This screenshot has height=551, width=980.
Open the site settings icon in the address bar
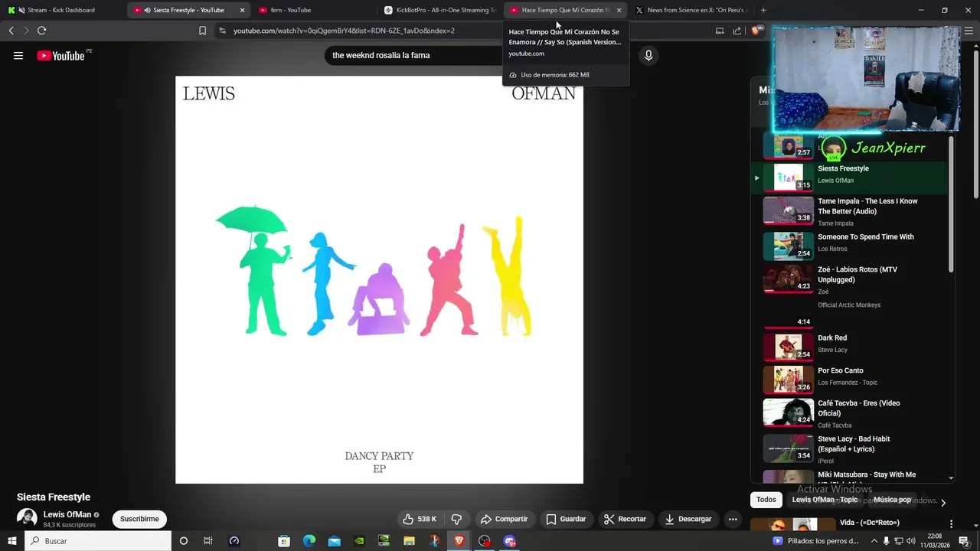pyautogui.click(x=222, y=31)
